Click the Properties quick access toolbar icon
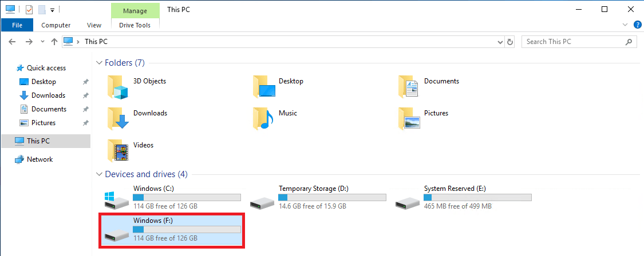Viewport: 644px width, 256px height. click(29, 10)
